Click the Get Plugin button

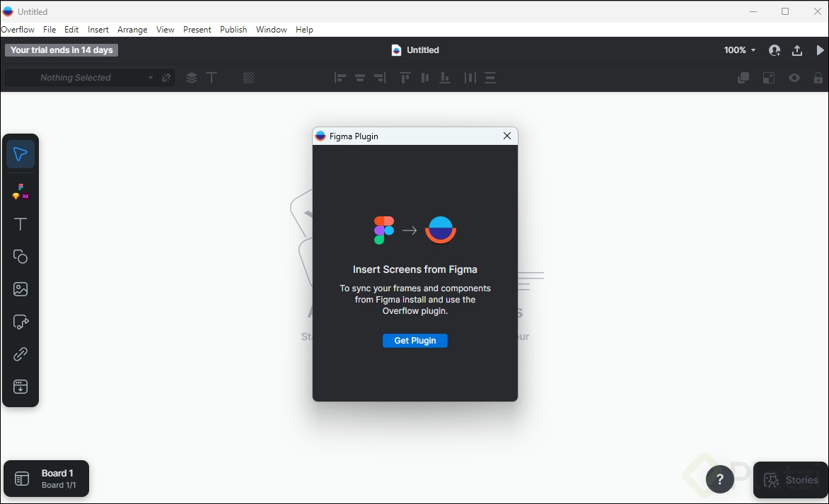tap(415, 341)
